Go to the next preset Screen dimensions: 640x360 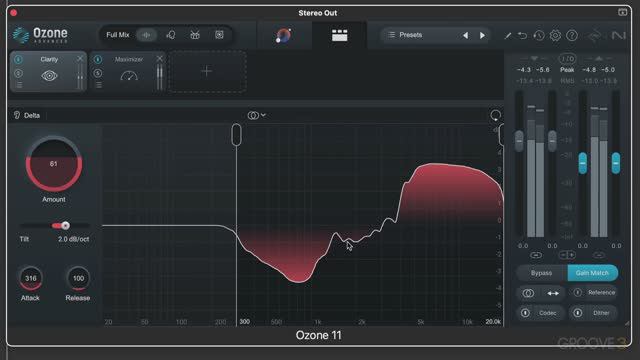tap(482, 36)
